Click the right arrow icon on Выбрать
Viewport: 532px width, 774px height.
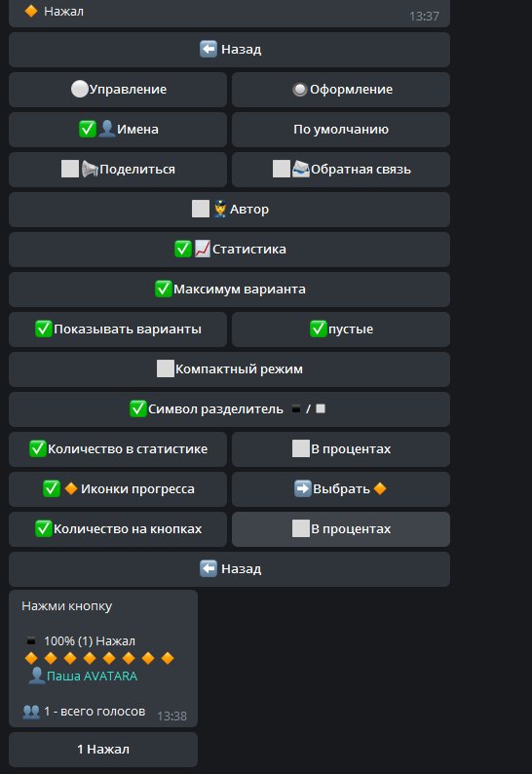click(302, 488)
